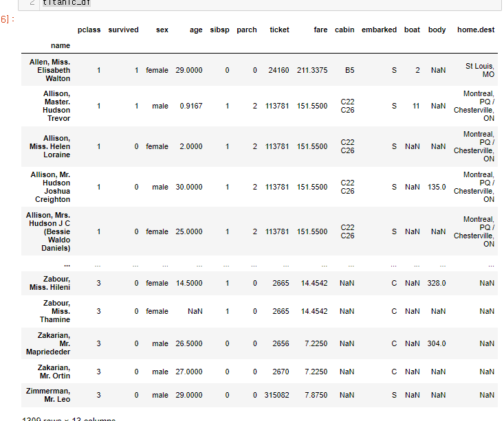Click age value 25.0000

(x=189, y=231)
